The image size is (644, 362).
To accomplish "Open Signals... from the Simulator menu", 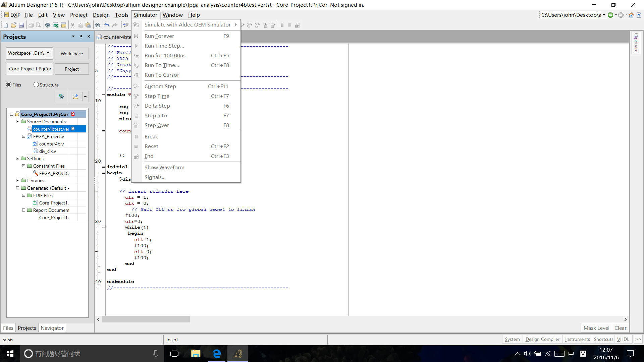I will pyautogui.click(x=186, y=177).
